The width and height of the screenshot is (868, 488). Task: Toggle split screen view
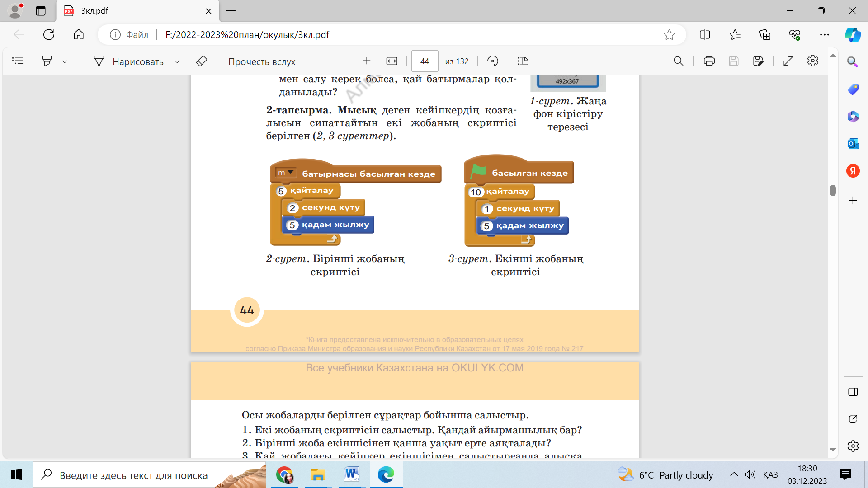click(704, 35)
